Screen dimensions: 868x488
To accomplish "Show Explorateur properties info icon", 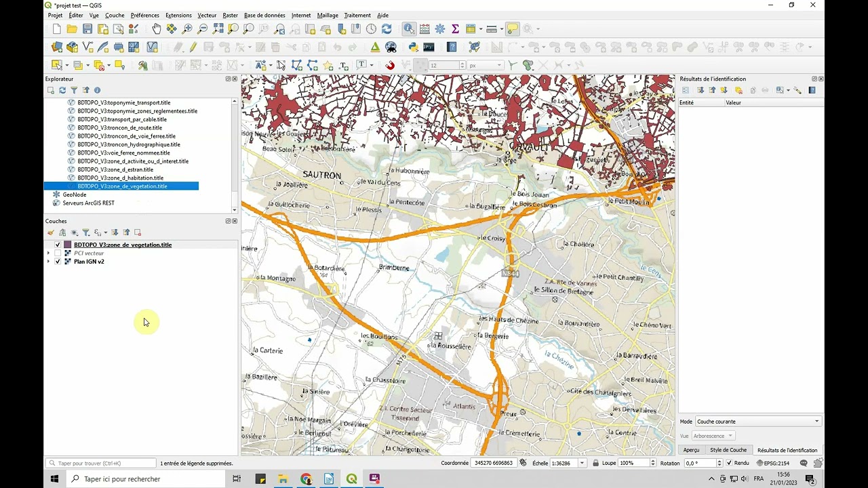I will click(97, 90).
